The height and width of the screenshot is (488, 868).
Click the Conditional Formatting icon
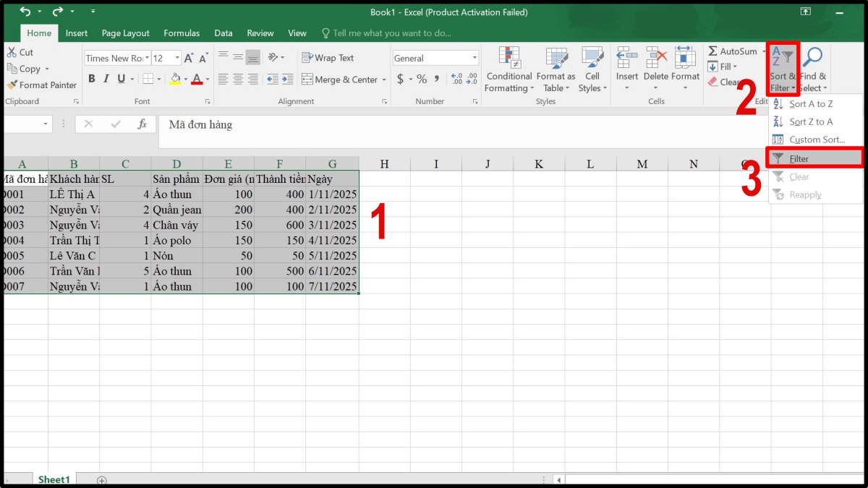[510, 58]
